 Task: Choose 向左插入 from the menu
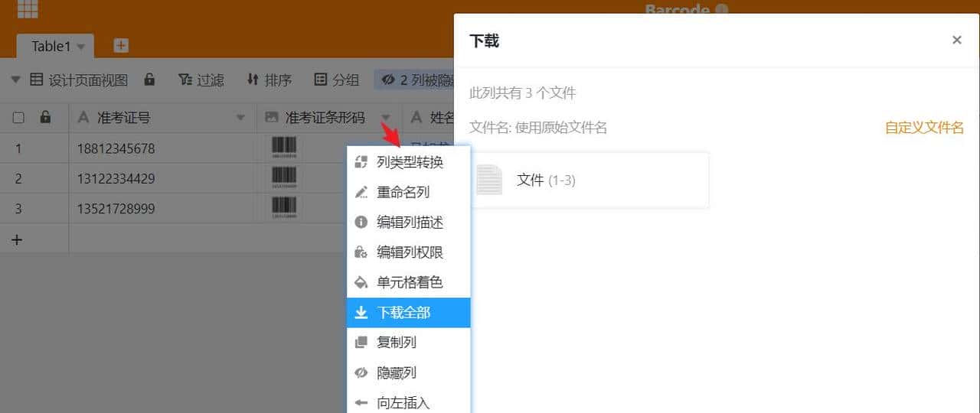[x=409, y=402]
